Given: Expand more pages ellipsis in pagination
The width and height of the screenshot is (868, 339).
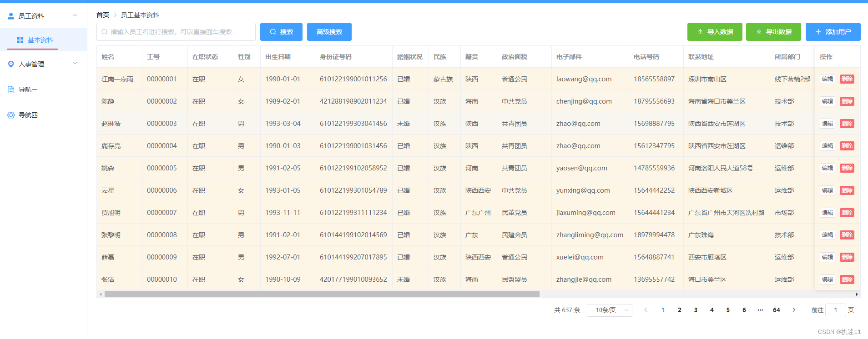Looking at the screenshot, I should click(760, 310).
